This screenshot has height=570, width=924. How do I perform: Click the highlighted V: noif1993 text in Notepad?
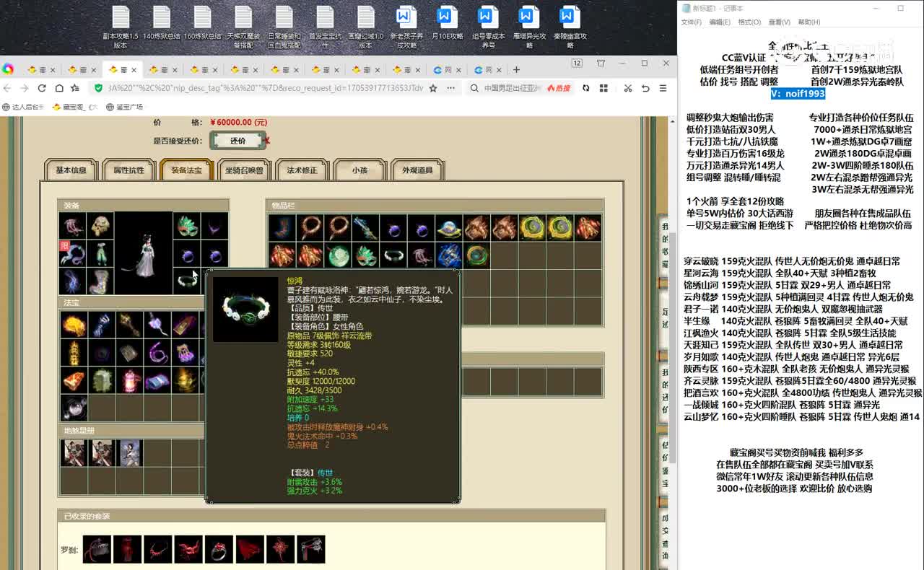797,94
